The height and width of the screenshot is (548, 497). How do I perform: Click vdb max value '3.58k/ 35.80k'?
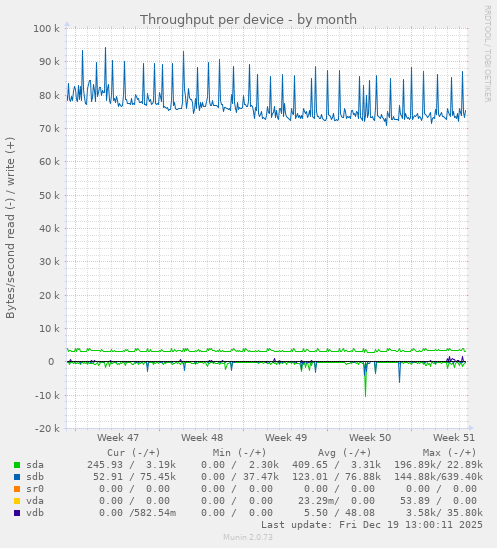pyautogui.click(x=444, y=512)
